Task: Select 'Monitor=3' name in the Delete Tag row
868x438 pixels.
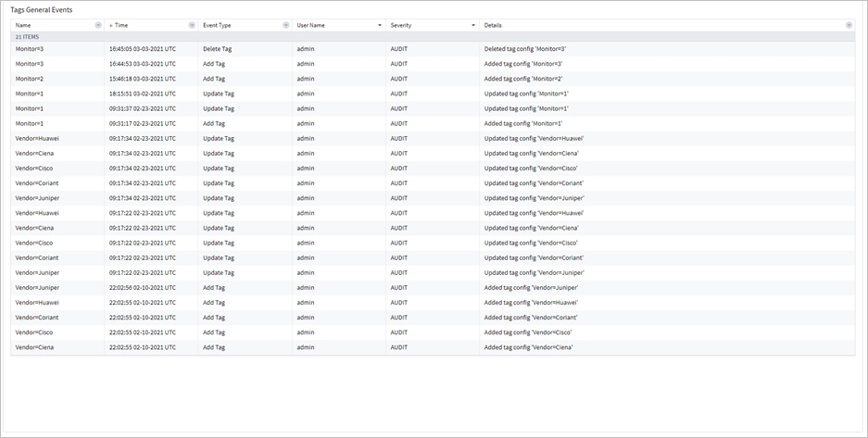Action: [x=30, y=49]
